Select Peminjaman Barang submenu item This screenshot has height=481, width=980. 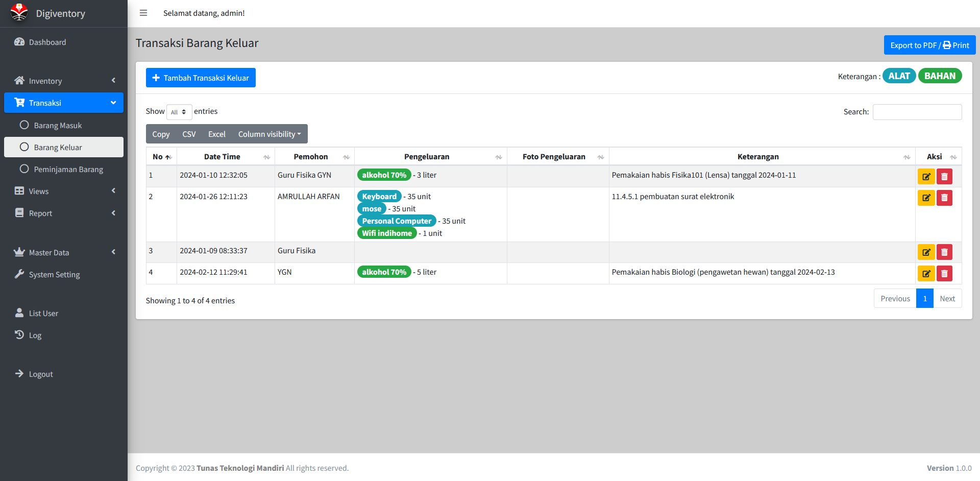[68, 170]
